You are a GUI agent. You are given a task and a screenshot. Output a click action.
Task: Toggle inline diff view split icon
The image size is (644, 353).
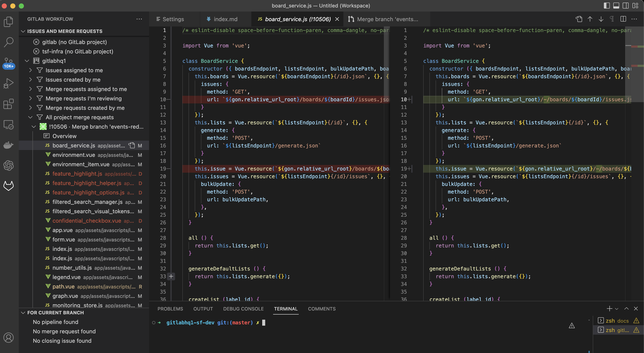[x=623, y=19]
